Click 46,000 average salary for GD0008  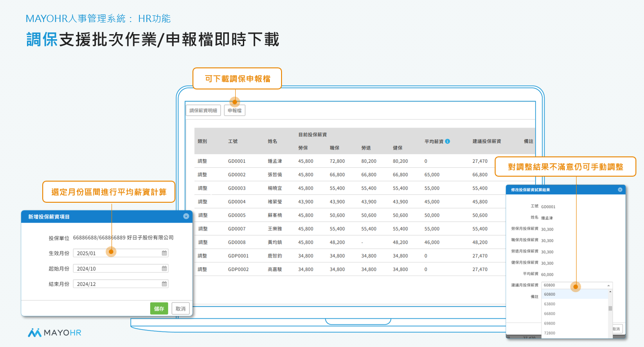point(432,242)
